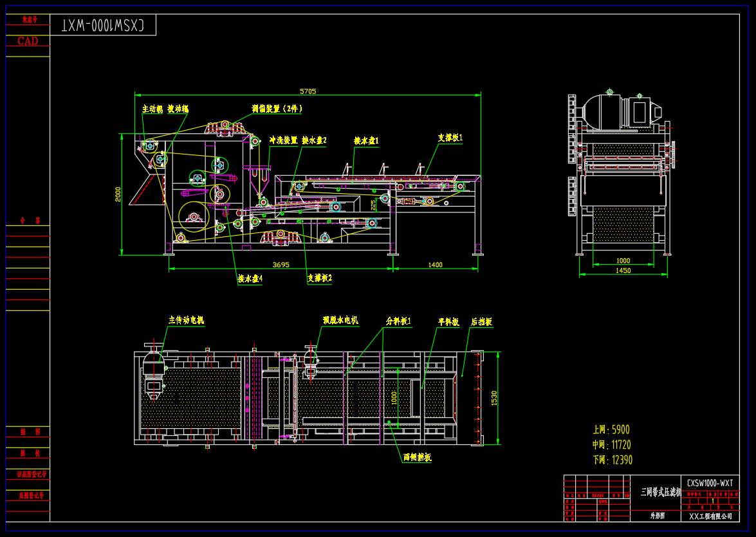Image resolution: width=756 pixels, height=537 pixels.
Task: Click the 5705 overall length dimension
Action: pos(308,91)
